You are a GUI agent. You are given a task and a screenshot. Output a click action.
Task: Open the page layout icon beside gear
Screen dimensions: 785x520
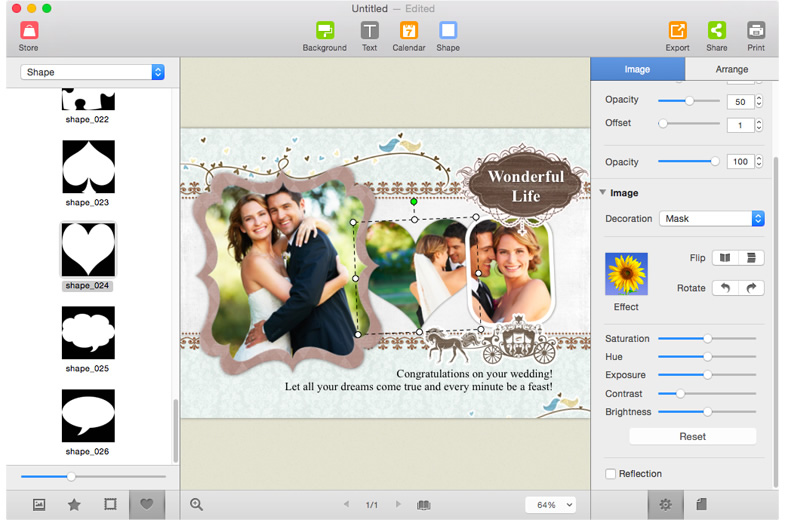pos(701,504)
